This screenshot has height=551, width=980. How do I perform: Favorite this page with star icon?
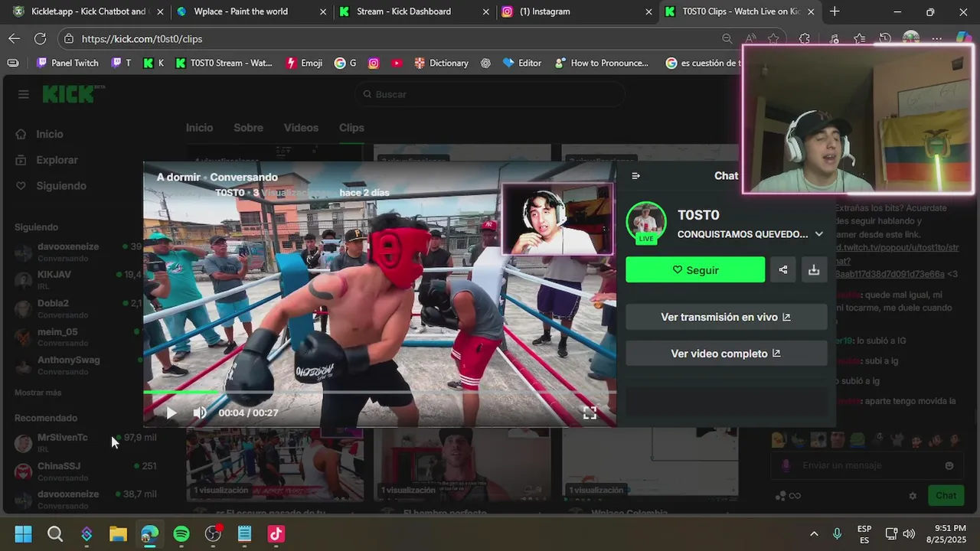[774, 38]
